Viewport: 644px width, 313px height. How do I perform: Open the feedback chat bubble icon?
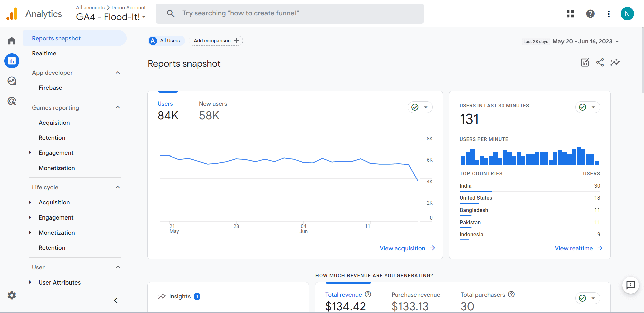(630, 285)
